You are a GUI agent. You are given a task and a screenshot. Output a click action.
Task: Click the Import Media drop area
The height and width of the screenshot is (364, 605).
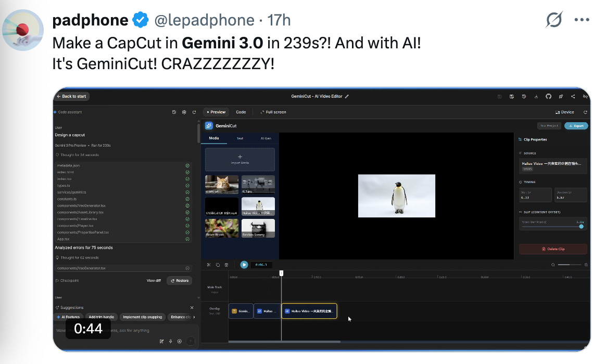coord(240,160)
